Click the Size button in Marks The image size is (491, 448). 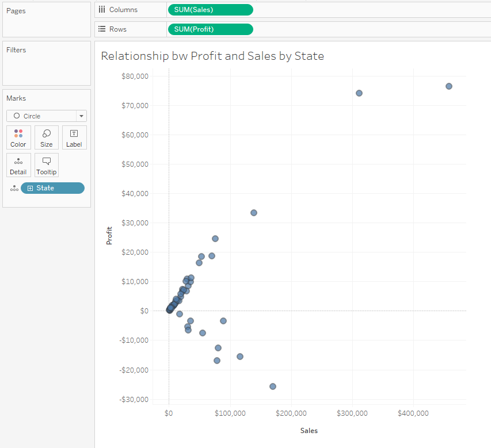[47, 137]
